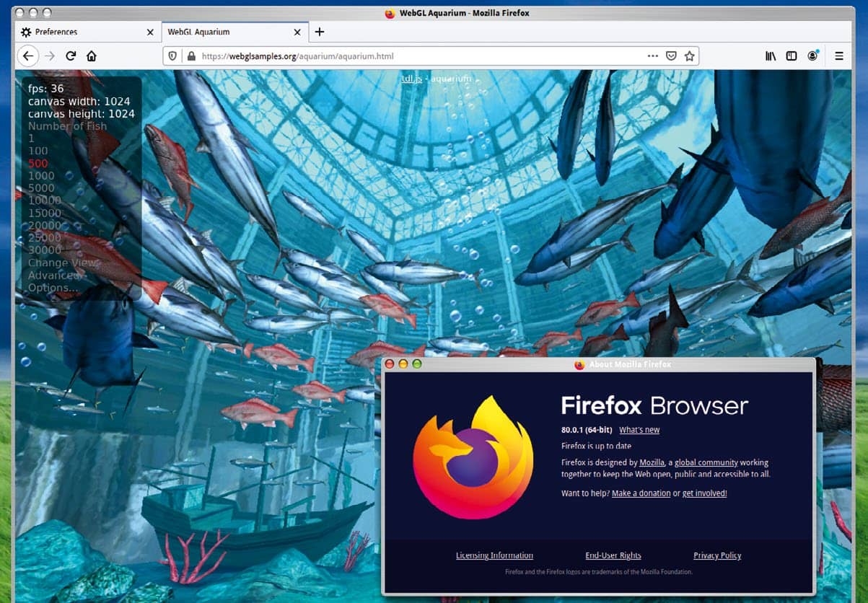868x603 pixels.
Task: Follow the tdl.js link on the page
Action: coord(411,78)
